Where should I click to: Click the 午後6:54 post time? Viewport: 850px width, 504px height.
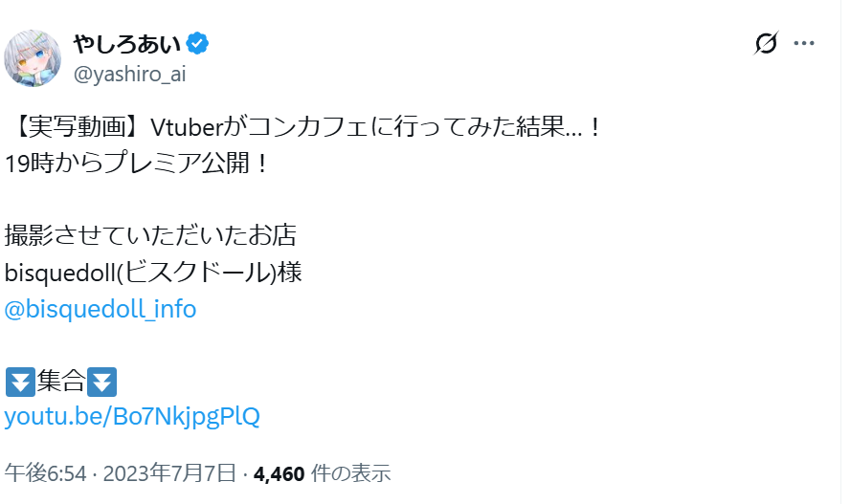45,472
